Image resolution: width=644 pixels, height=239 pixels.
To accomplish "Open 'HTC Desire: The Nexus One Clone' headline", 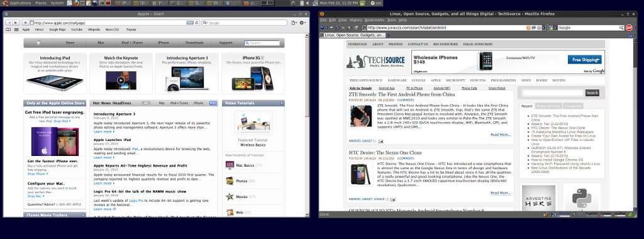I will 386,153.
